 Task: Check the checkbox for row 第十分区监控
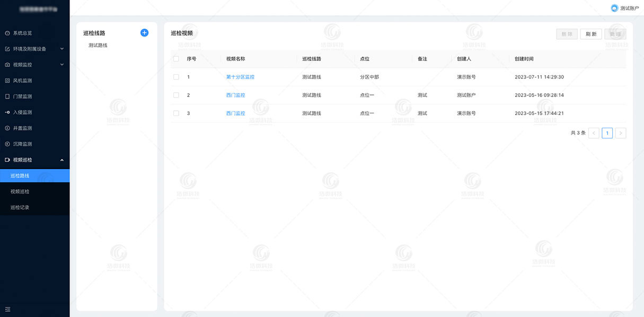pyautogui.click(x=176, y=77)
